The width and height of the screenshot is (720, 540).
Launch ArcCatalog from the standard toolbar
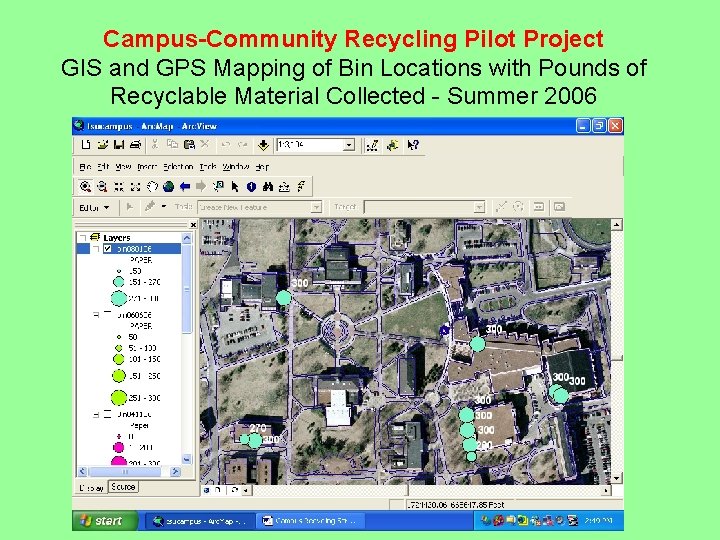[x=393, y=146]
